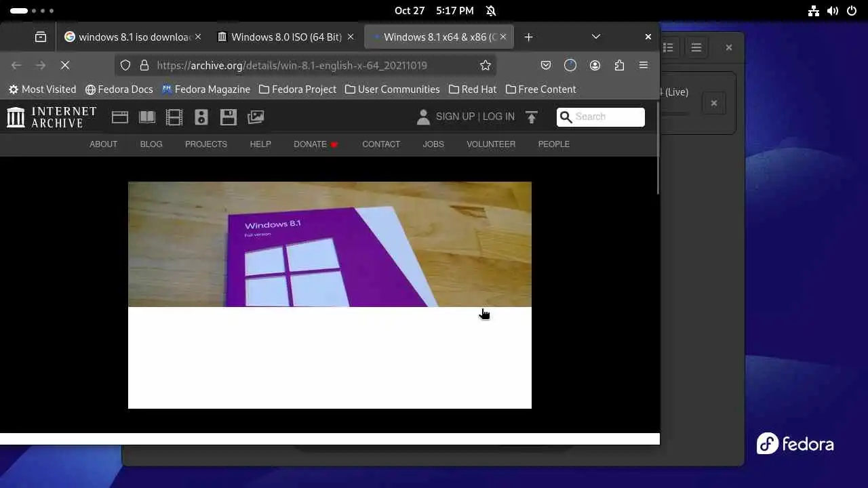Close the 'Windows 8.1 x64 & x86' tab
The height and width of the screenshot is (488, 868).
pos(503,37)
